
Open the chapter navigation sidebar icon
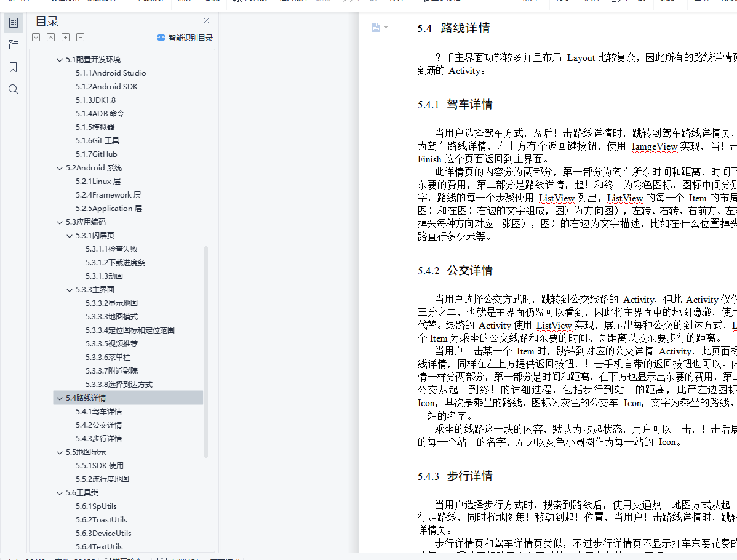[x=14, y=45]
